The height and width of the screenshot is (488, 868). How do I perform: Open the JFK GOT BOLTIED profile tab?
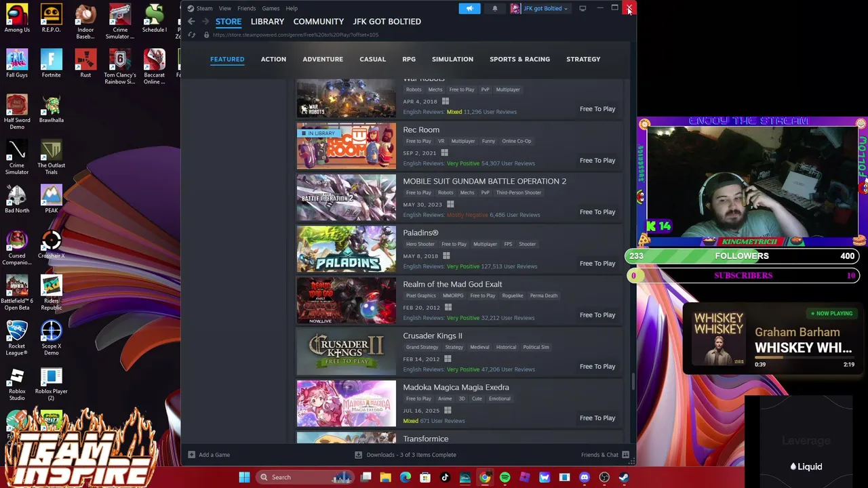coord(387,22)
